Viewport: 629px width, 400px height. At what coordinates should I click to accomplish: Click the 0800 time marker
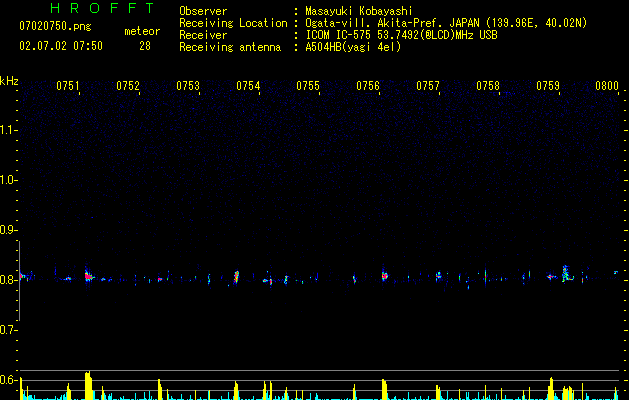click(x=607, y=86)
